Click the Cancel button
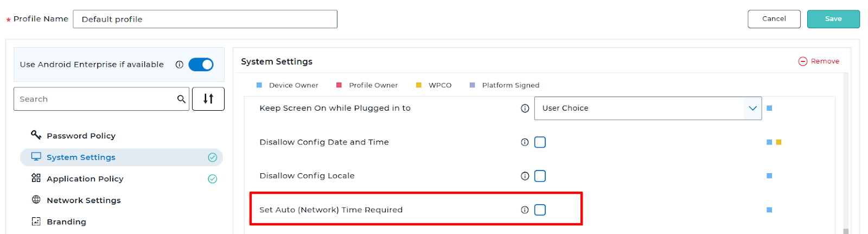 click(x=774, y=19)
